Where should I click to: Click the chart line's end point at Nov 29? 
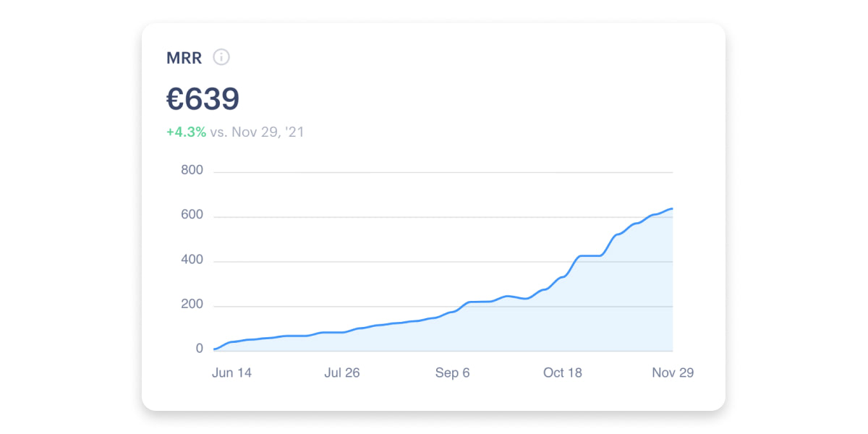(x=672, y=208)
